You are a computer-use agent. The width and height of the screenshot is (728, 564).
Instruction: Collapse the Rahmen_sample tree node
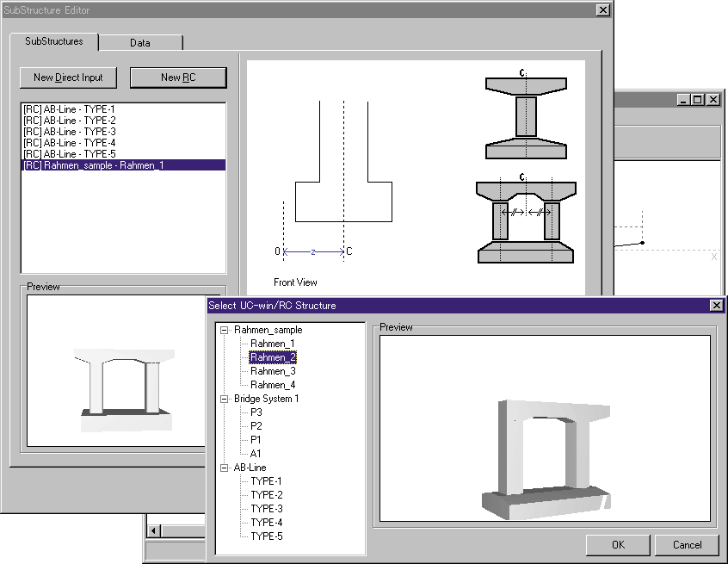(x=225, y=330)
